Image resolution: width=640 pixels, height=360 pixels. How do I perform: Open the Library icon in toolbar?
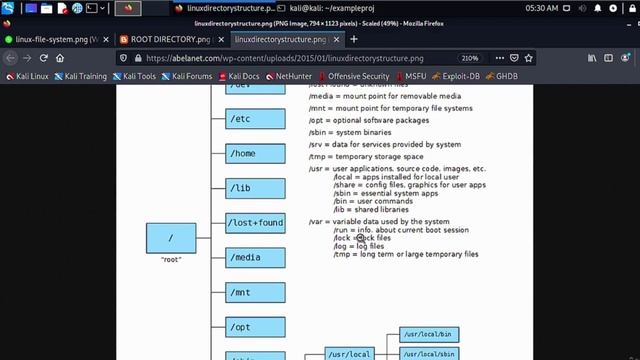[592, 58]
